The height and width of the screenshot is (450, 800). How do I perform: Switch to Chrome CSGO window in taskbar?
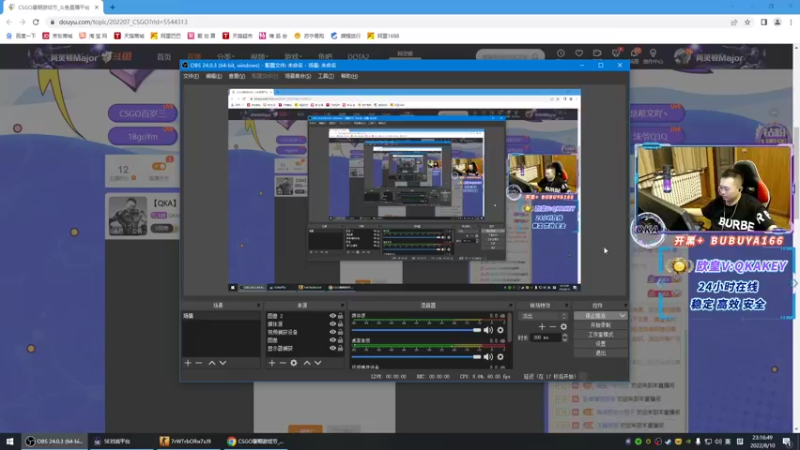point(255,441)
